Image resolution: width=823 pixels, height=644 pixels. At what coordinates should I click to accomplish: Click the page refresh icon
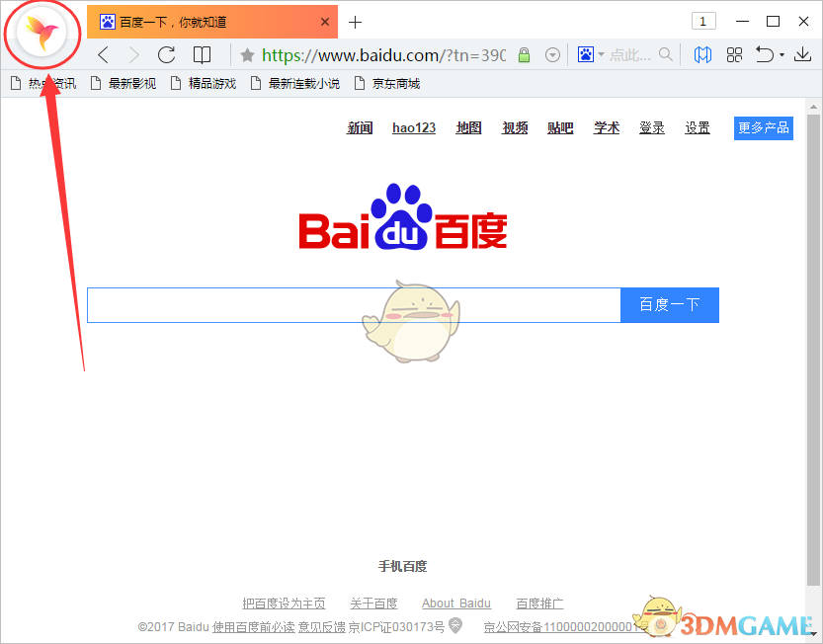click(x=165, y=54)
